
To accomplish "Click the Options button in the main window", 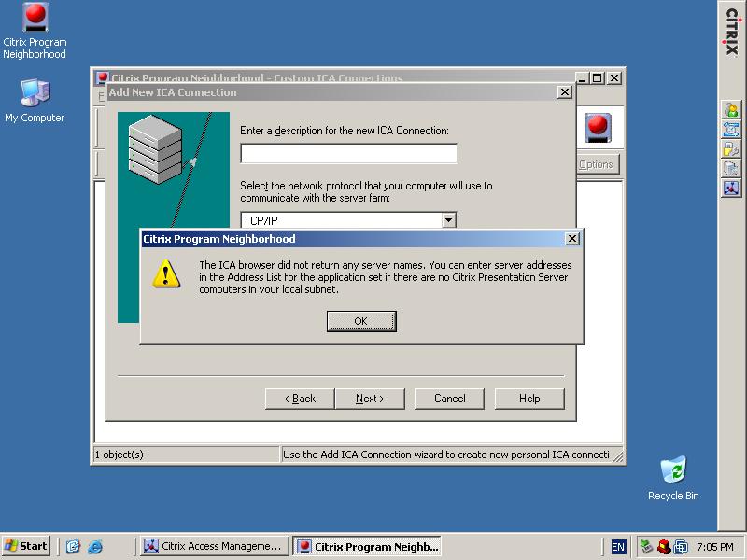I will [596, 164].
